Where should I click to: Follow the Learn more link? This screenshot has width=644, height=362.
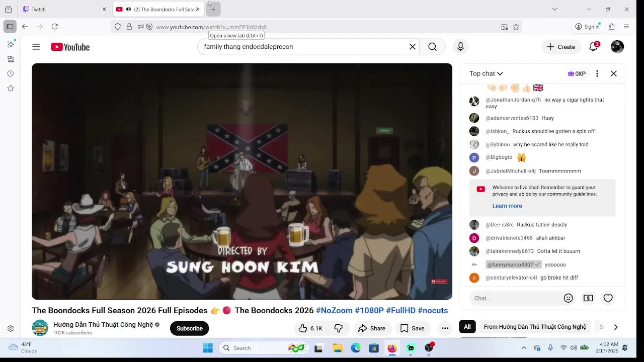pos(507,206)
